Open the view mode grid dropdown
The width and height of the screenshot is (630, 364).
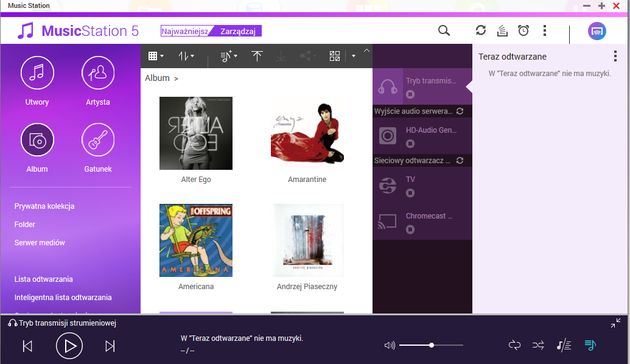pyautogui.click(x=155, y=56)
